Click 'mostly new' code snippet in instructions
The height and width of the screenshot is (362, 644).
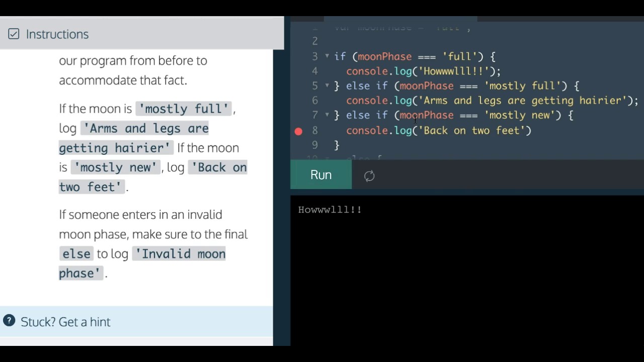pos(116,167)
